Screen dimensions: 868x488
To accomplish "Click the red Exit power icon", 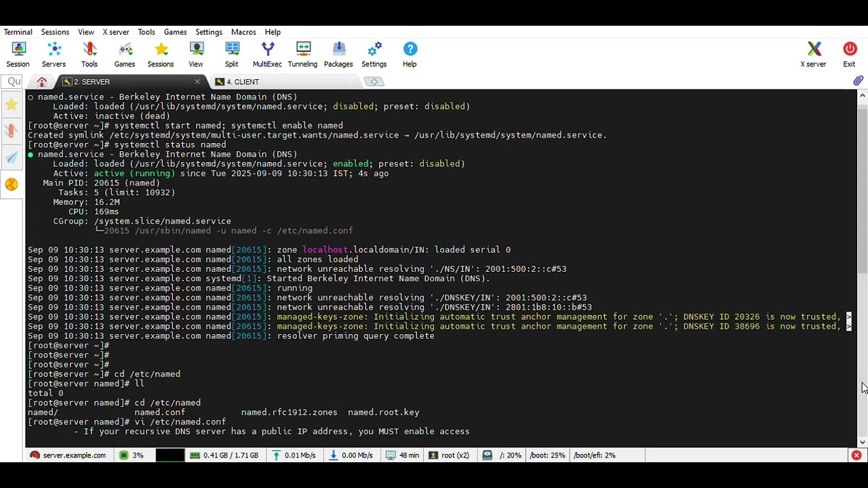I will pyautogui.click(x=850, y=54).
